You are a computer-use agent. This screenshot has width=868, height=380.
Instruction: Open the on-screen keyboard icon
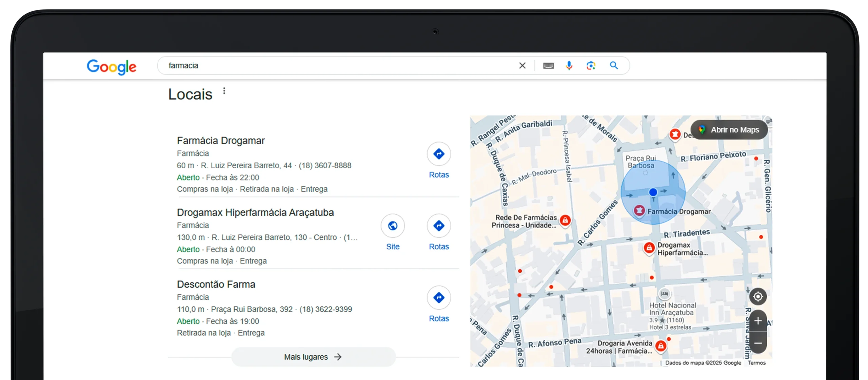(548, 66)
